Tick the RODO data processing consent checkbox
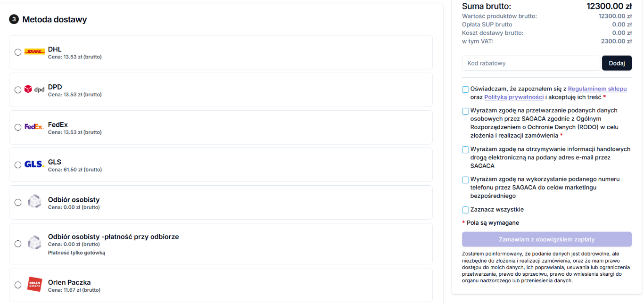Viewport: 644px width, 304px height. 465,111
